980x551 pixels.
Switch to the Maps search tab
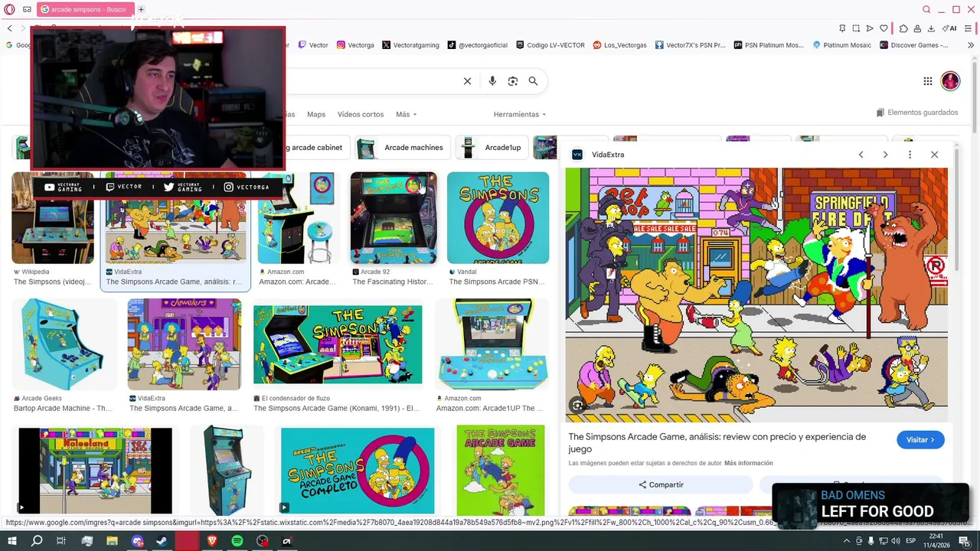(x=316, y=114)
